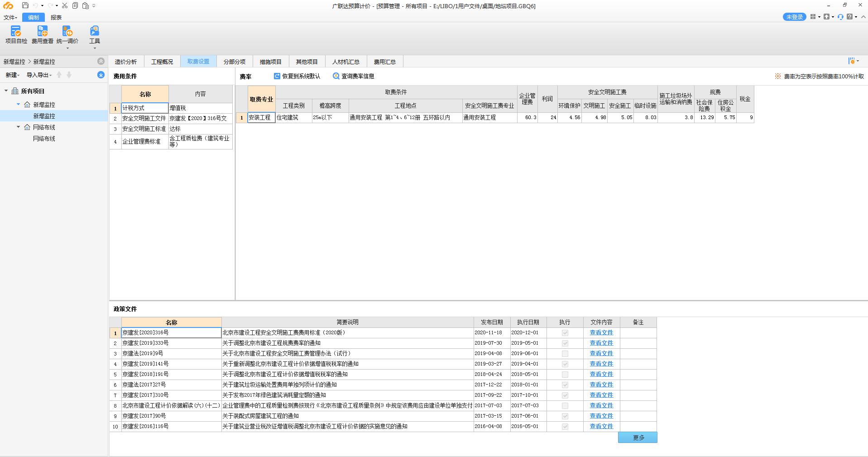Viewport: 868px width, 457px height.
Task: Expand the quick access customize dropdown
Action: pos(94,6)
